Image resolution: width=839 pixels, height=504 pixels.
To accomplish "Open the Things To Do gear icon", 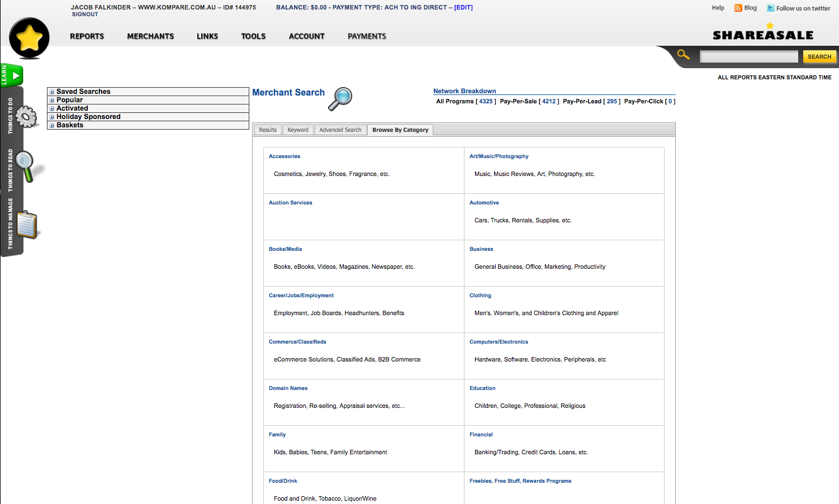I will click(x=26, y=117).
